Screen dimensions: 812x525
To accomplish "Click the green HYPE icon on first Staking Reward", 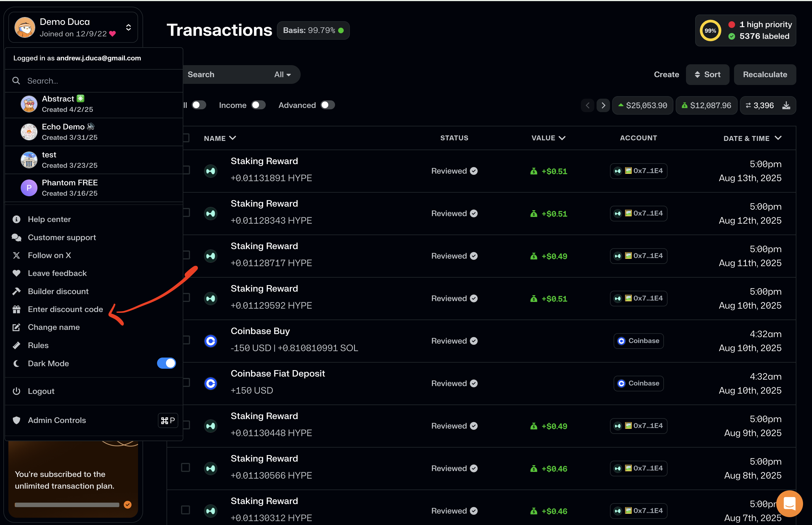I will pyautogui.click(x=211, y=171).
